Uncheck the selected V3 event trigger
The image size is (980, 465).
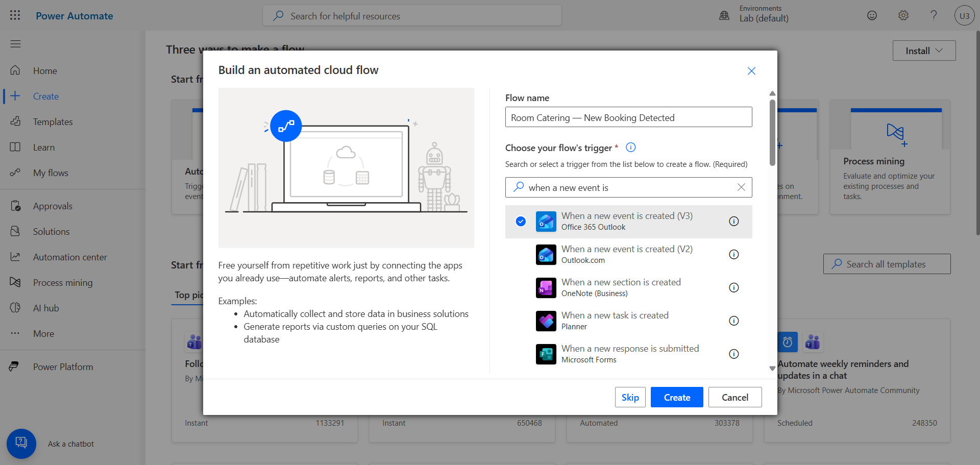tap(521, 221)
